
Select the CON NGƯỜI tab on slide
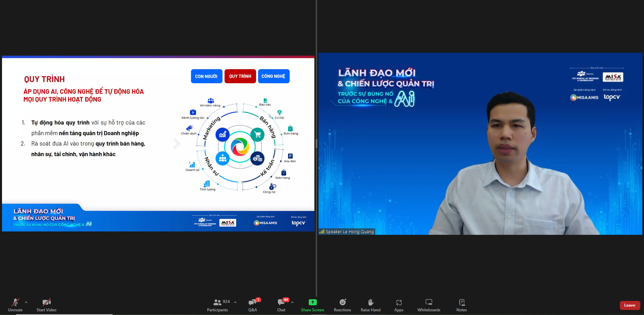[206, 76]
